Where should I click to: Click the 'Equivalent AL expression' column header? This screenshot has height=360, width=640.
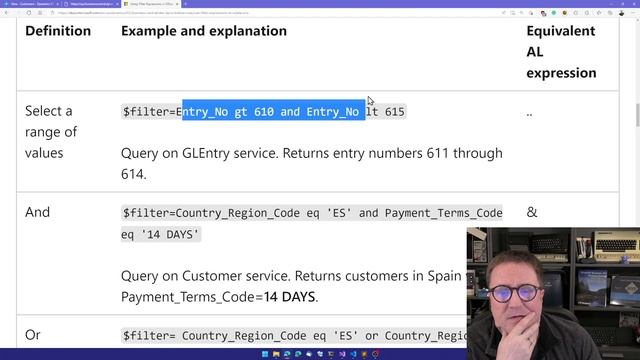coord(561,52)
